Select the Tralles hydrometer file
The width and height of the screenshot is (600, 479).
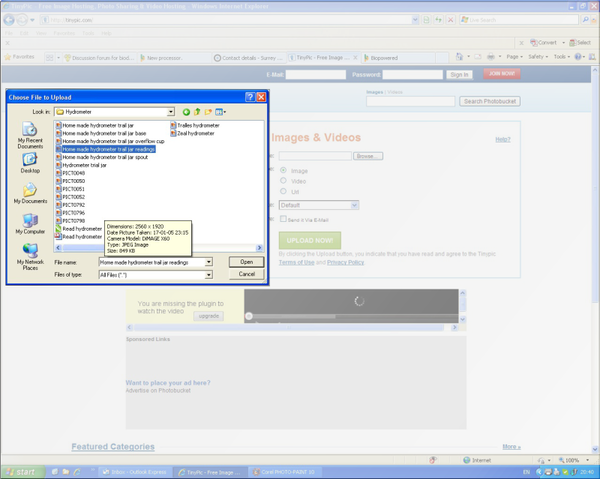tap(198, 125)
